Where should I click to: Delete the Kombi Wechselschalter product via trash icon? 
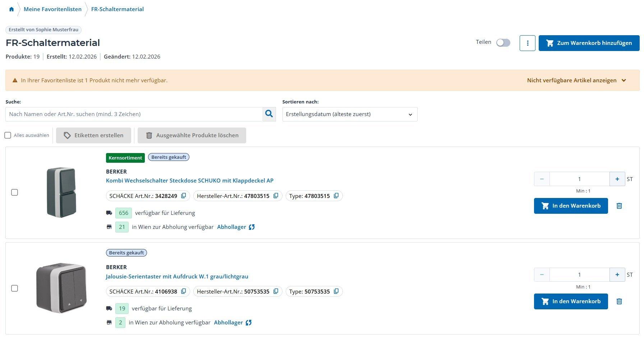tap(619, 206)
